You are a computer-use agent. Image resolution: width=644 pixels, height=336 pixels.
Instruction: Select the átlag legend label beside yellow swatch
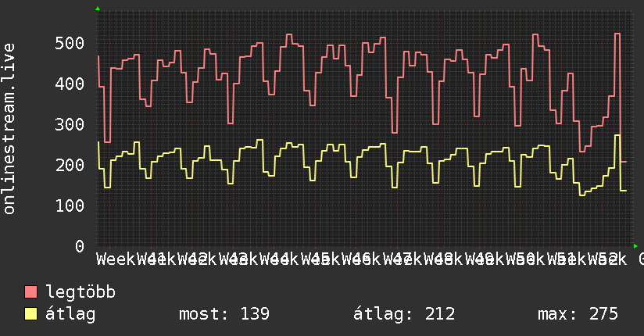(x=70, y=314)
